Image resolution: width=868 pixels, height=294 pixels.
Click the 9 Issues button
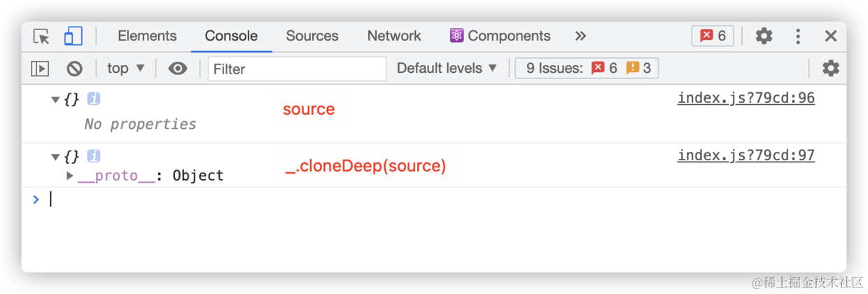pyautogui.click(x=587, y=69)
